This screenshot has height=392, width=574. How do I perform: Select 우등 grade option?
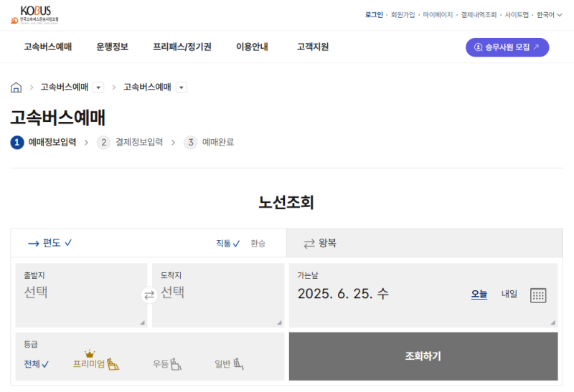pyautogui.click(x=167, y=364)
